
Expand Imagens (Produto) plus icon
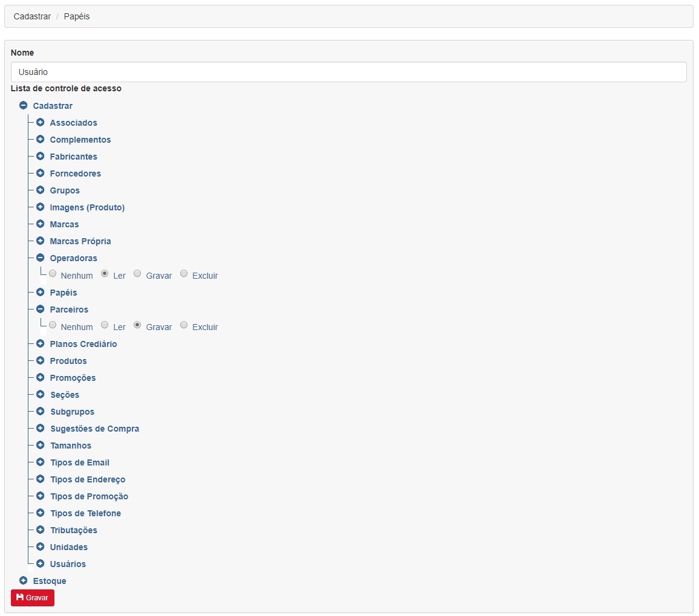[40, 207]
